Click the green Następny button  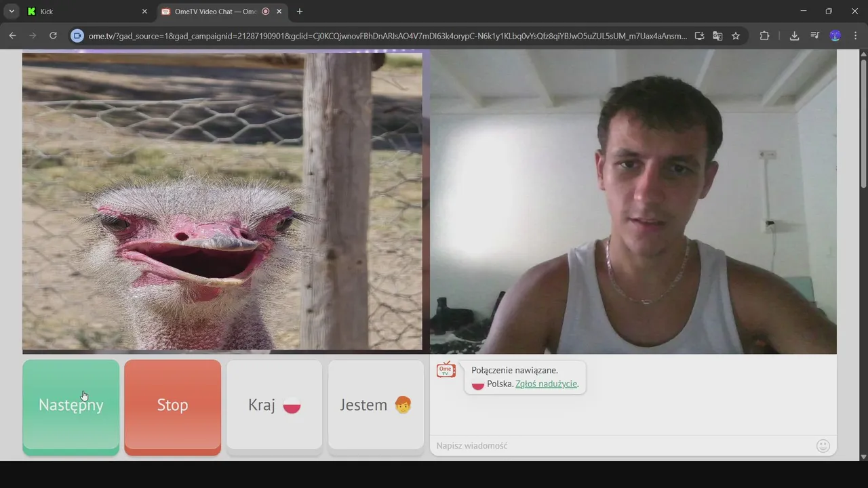(71, 407)
